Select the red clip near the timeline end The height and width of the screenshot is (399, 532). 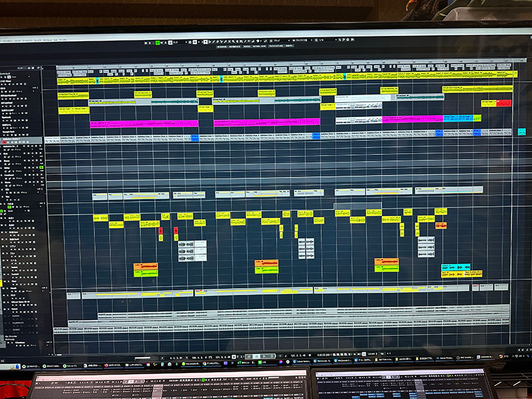504,103
